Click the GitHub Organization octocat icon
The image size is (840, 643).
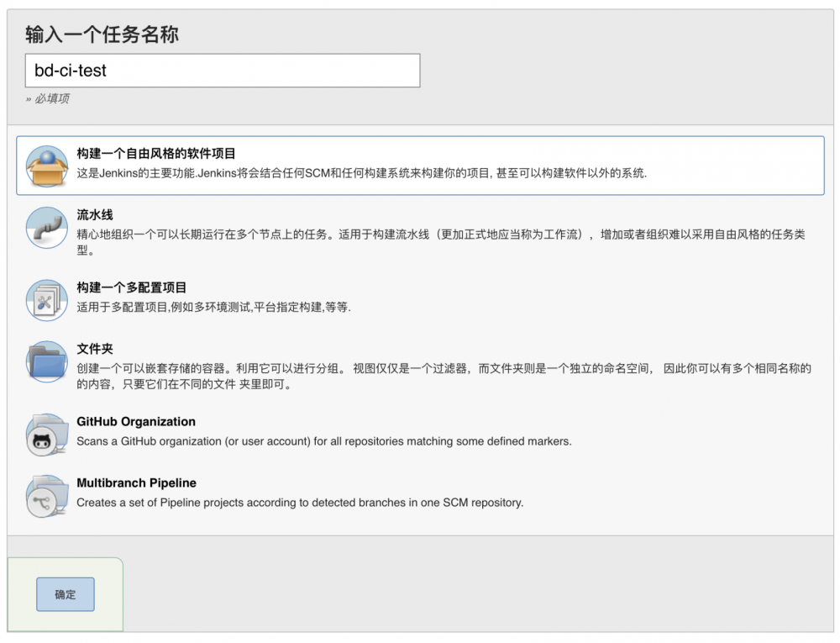[46, 435]
